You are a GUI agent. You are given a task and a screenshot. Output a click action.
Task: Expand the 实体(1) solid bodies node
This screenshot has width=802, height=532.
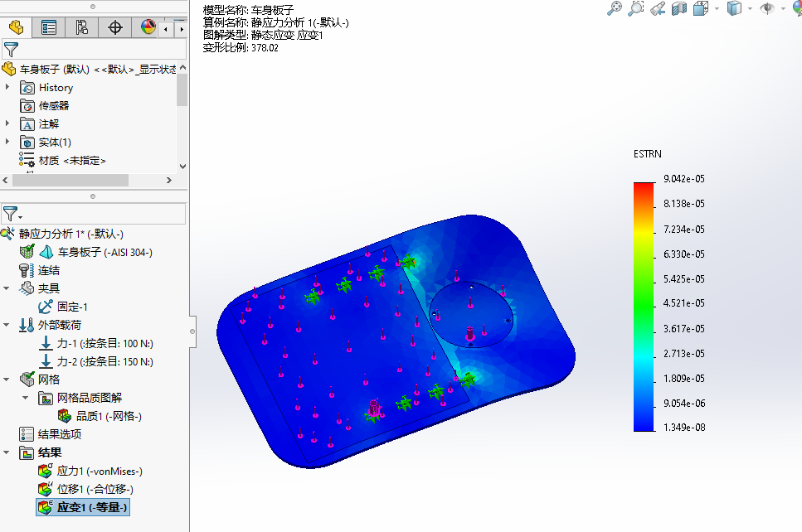pos(7,142)
